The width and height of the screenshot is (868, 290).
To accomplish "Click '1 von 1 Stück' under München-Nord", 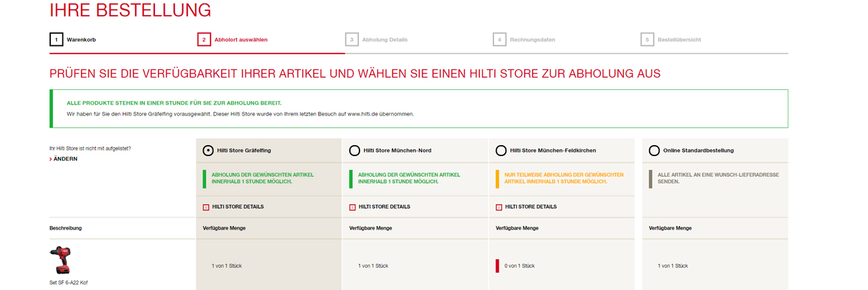I will click(x=373, y=266).
